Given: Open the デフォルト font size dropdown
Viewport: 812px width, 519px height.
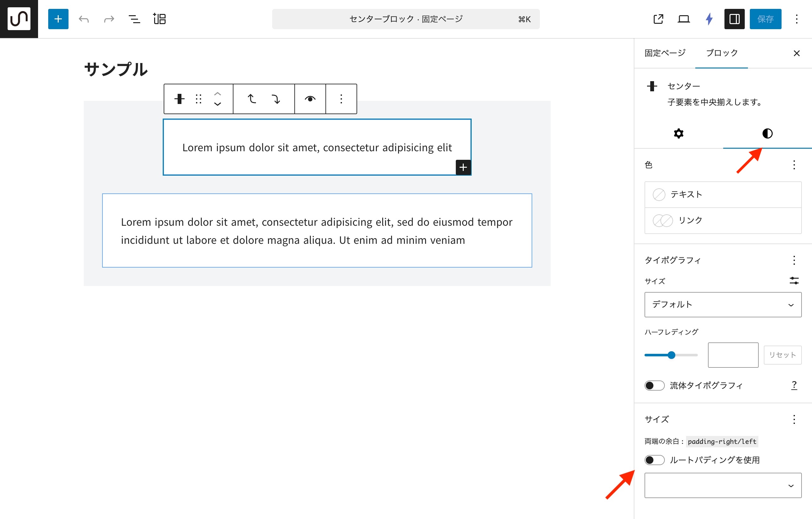Looking at the screenshot, I should pyautogui.click(x=723, y=305).
